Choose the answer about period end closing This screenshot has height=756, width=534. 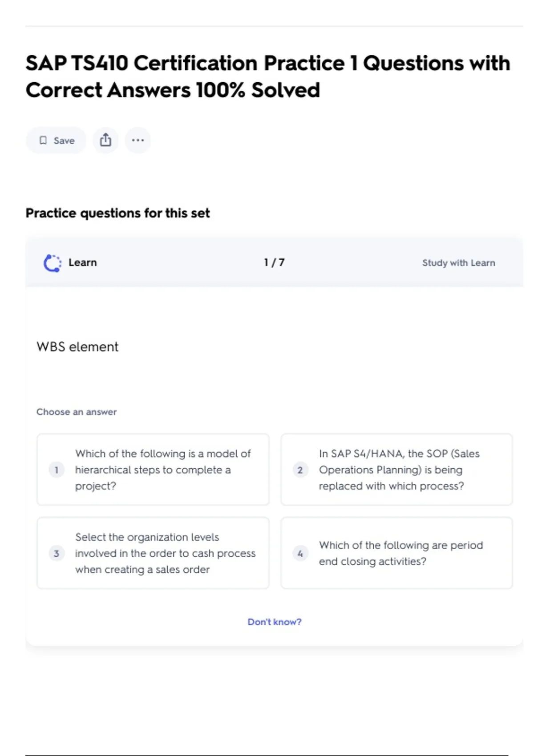coord(400,553)
